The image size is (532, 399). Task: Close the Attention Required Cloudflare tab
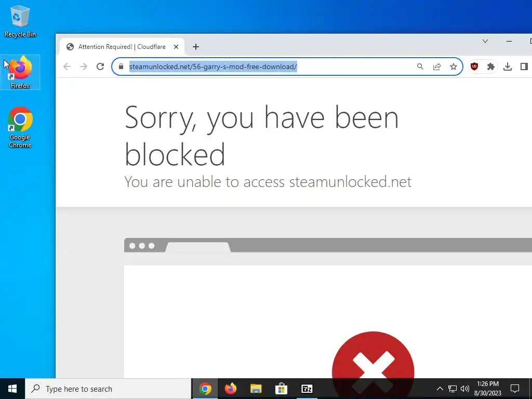click(x=176, y=47)
